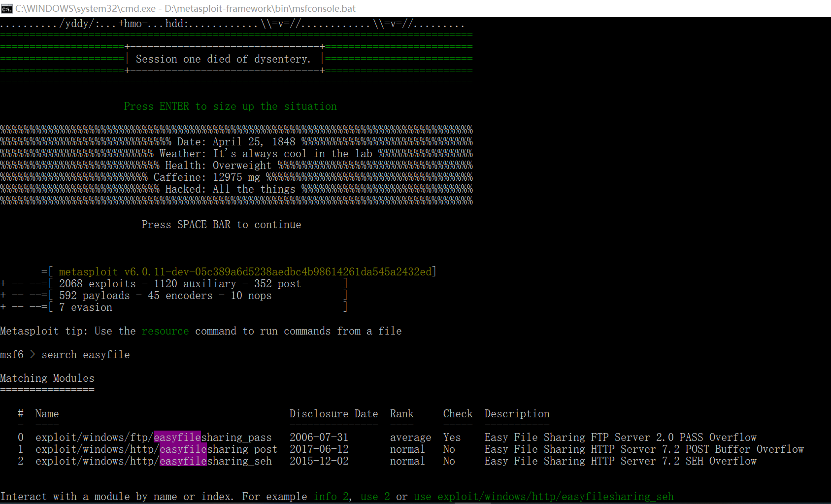Click the "Metasploit tip:" label
The height and width of the screenshot is (504, 831).
coord(44,331)
